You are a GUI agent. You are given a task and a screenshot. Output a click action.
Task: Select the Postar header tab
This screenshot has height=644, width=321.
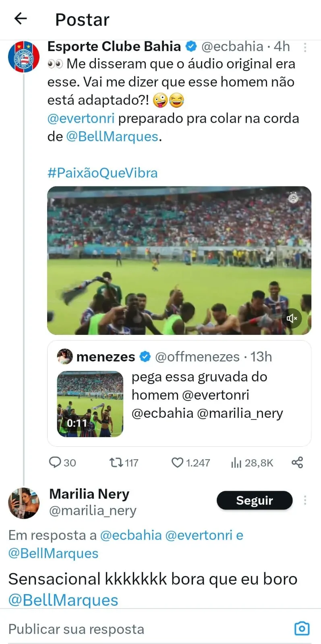[82, 19]
